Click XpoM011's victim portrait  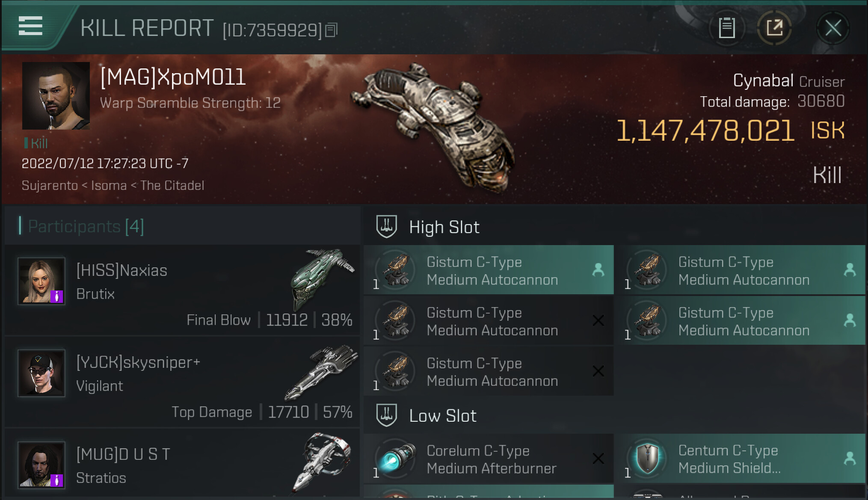tap(56, 96)
